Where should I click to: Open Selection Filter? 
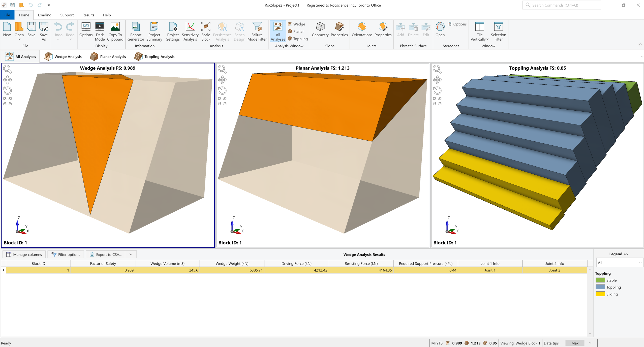(498, 31)
